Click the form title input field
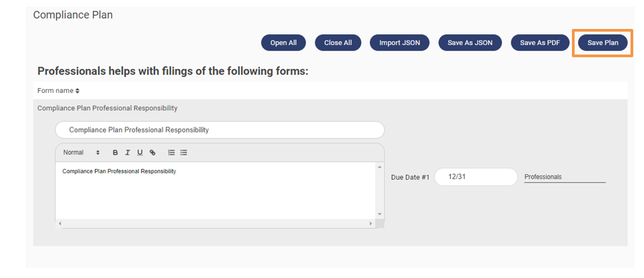644x278 pixels. (x=220, y=130)
